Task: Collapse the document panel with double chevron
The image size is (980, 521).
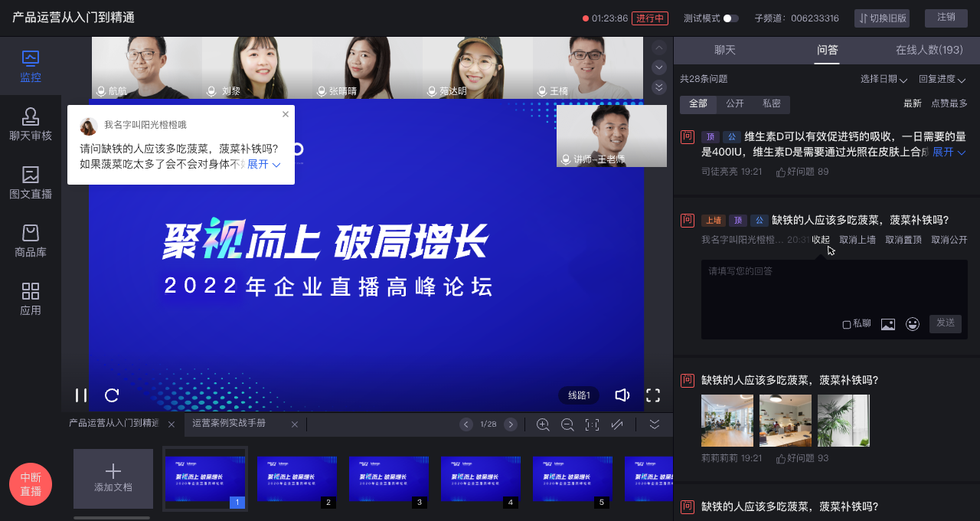Action: [x=655, y=424]
